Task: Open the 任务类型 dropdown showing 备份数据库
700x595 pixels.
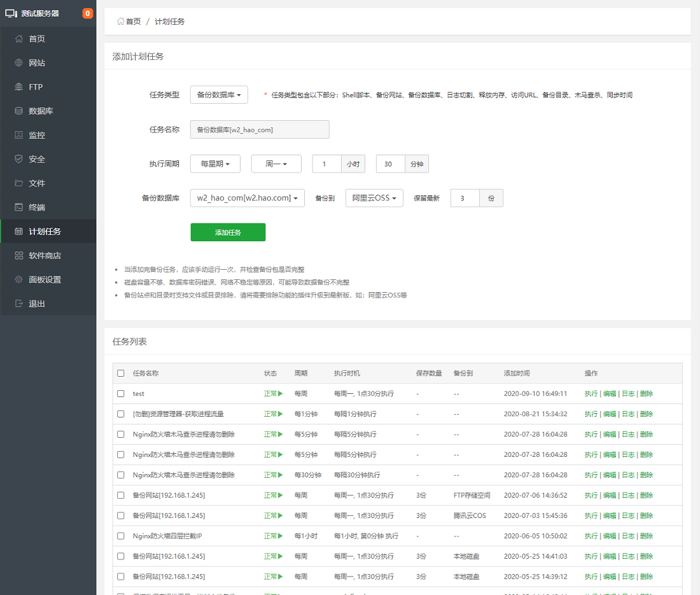Action: tap(219, 95)
